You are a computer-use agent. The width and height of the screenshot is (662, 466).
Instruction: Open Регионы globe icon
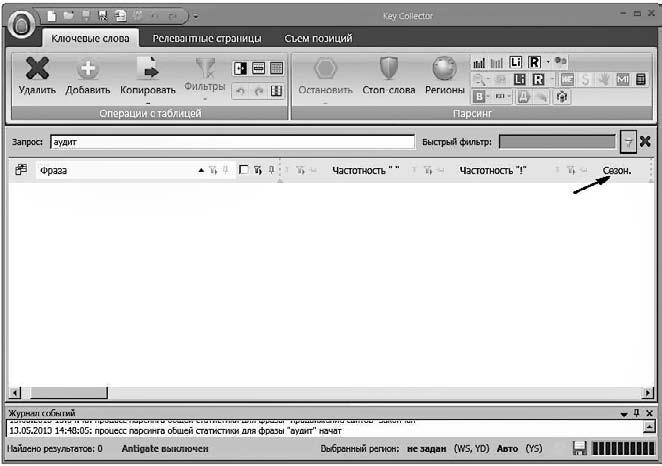[444, 69]
